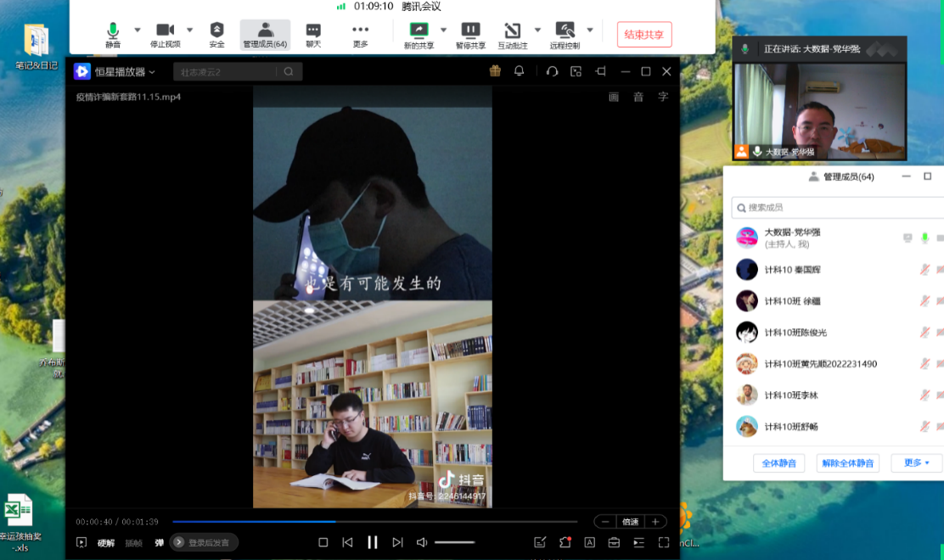Viewport: 944px width, 560px height.
Task: Select the 管理成员(64) toolbar tab
Action: tap(265, 35)
